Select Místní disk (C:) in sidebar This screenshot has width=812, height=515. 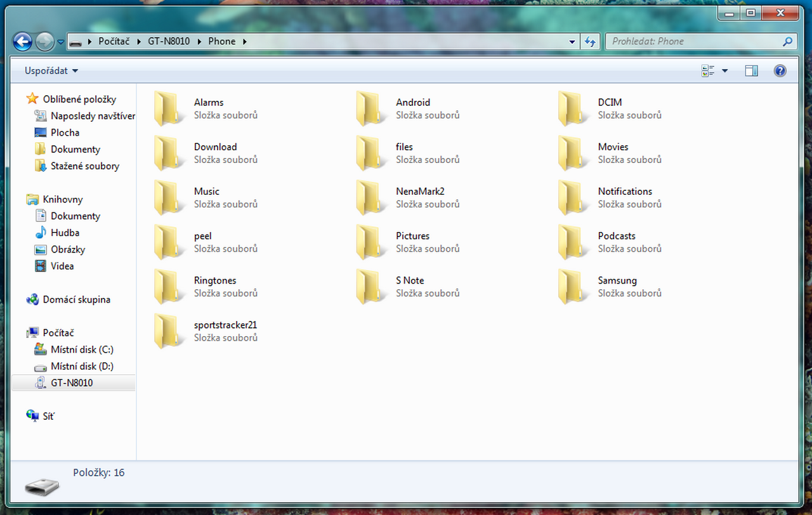(82, 349)
